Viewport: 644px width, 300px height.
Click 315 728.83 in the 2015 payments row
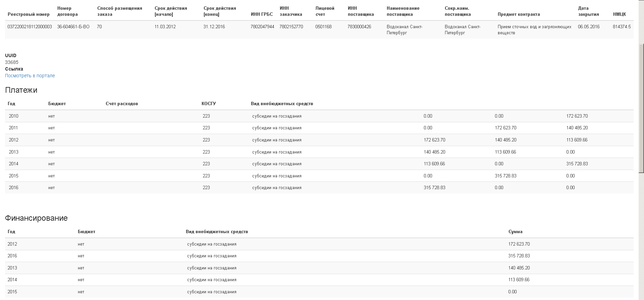505,176
